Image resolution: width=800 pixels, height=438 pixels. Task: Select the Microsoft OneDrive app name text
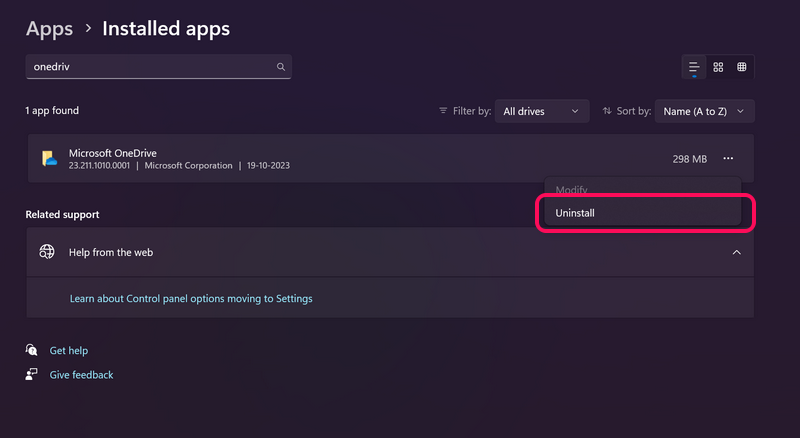(x=113, y=152)
